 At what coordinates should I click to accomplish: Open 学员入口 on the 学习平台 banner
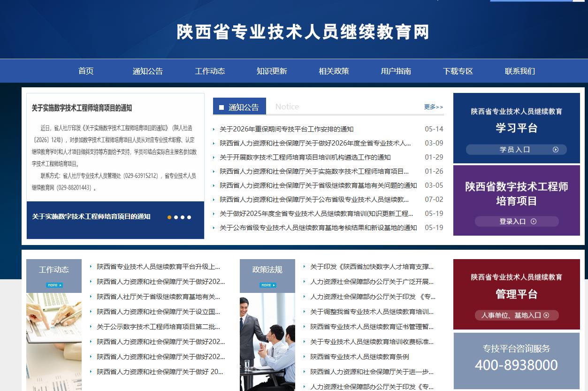[516, 150]
